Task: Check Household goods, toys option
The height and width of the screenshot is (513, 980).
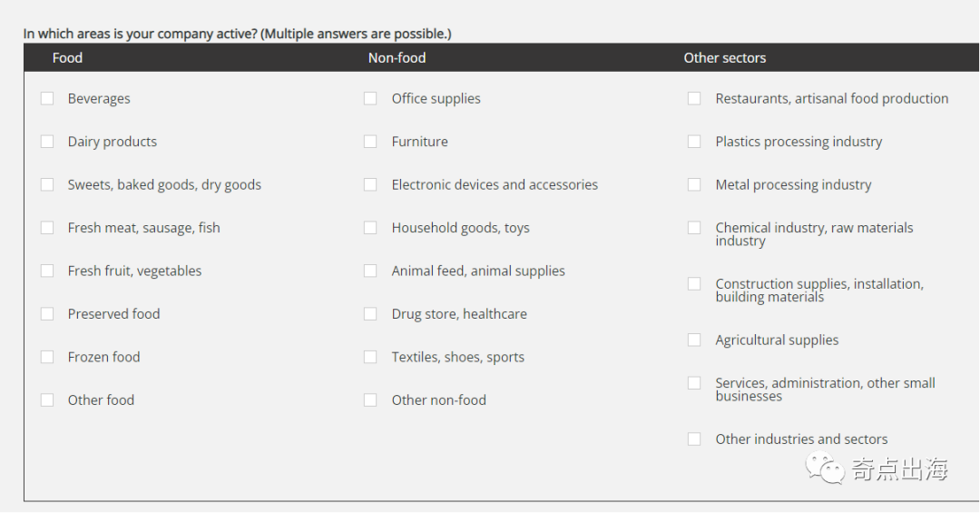Action: pos(370,228)
